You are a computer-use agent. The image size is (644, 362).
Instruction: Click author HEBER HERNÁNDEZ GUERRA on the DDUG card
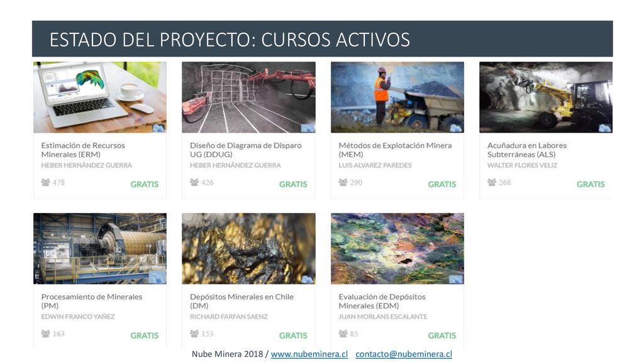pos(235,165)
